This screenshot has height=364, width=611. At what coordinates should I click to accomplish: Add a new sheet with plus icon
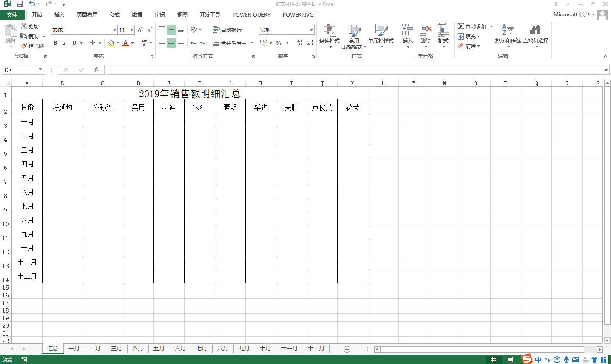tap(347, 349)
